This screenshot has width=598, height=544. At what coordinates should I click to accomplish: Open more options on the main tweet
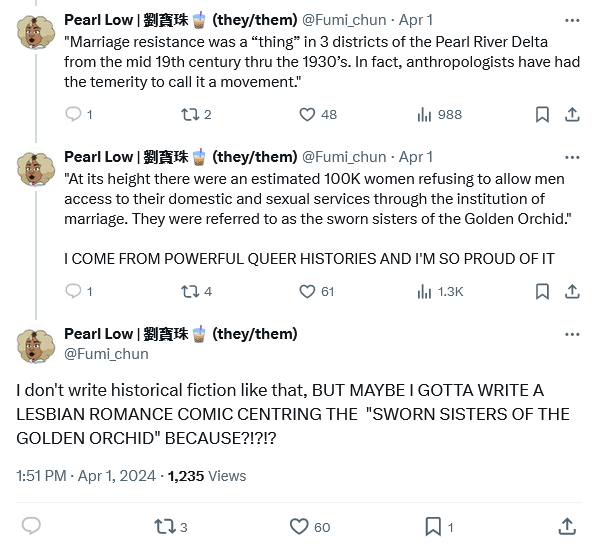[x=572, y=334]
